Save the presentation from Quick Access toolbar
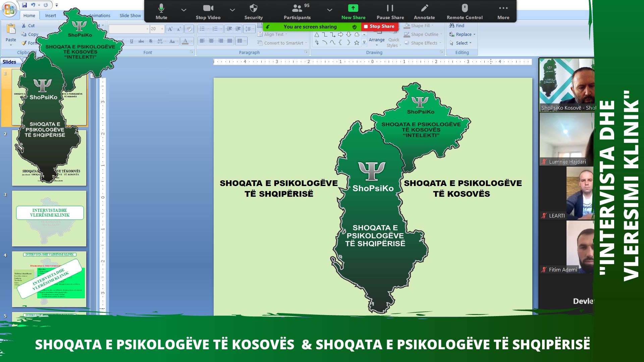The height and width of the screenshot is (362, 644). click(24, 5)
